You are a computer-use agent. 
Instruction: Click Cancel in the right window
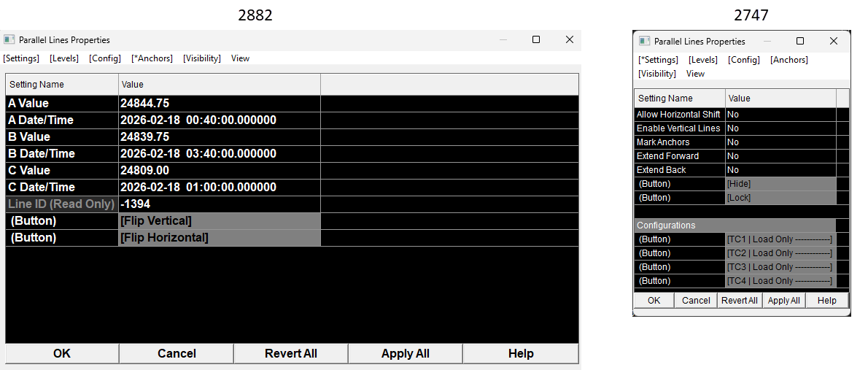696,300
